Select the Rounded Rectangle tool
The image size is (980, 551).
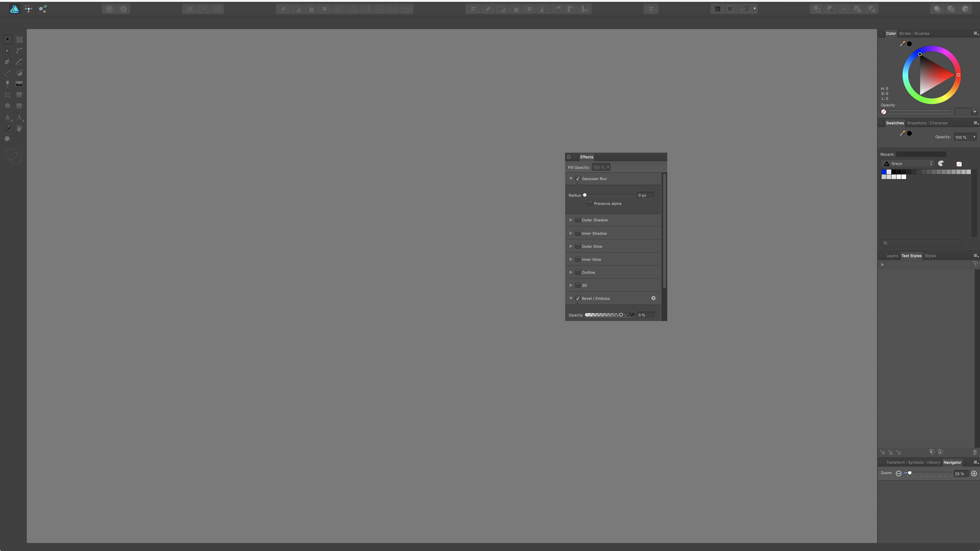(19, 106)
